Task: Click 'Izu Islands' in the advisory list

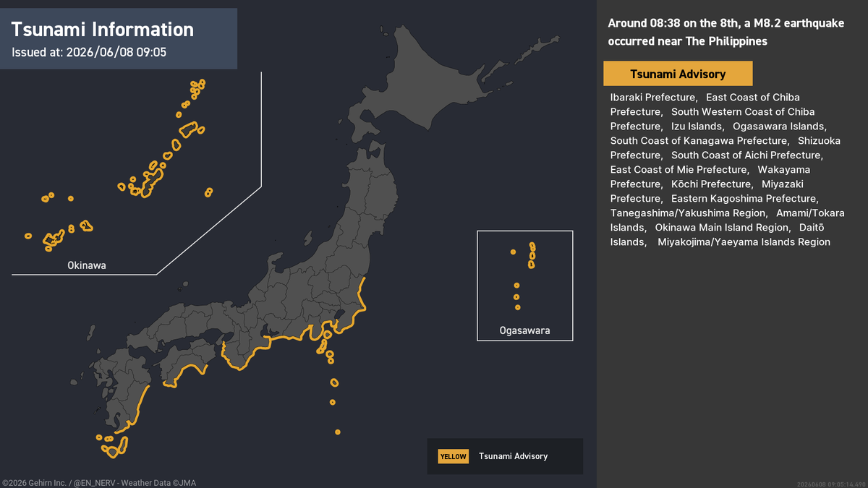Action: pyautogui.click(x=697, y=126)
